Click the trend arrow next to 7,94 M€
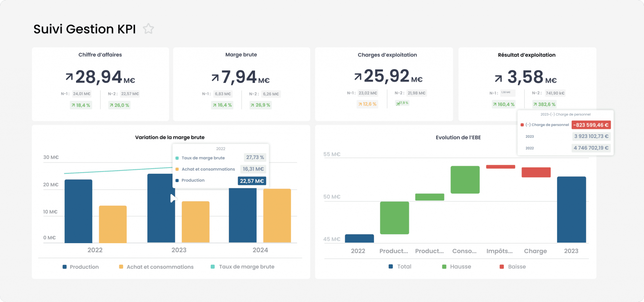 tap(215, 77)
